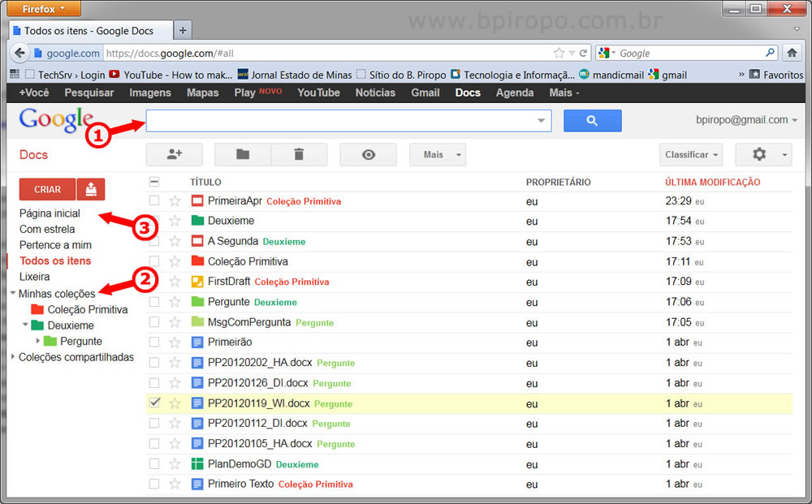Sort by ÚLTIMA MODIFICAÇÃO column header
Image resolution: width=812 pixels, height=504 pixels.
pyautogui.click(x=713, y=182)
